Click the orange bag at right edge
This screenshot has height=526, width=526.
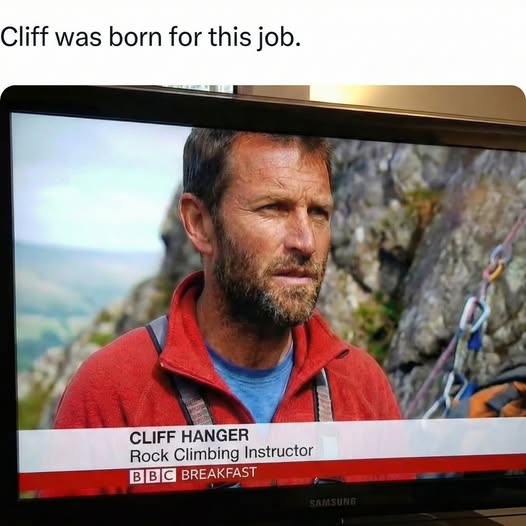click(x=498, y=399)
